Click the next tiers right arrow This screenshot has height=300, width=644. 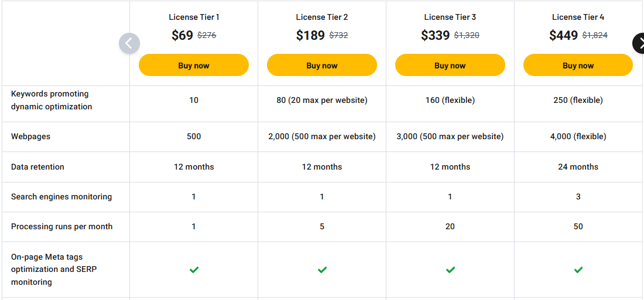[x=639, y=43]
